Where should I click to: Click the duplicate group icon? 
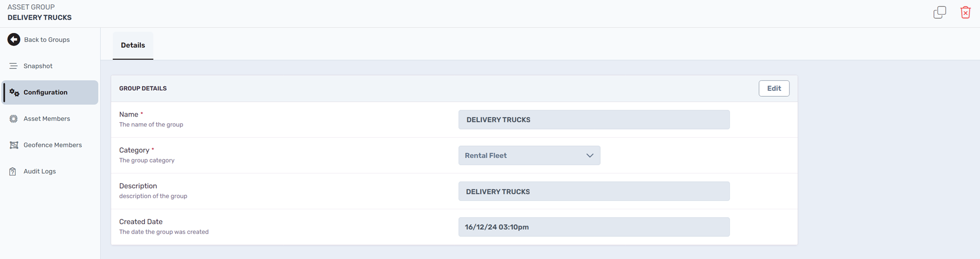click(x=939, y=12)
